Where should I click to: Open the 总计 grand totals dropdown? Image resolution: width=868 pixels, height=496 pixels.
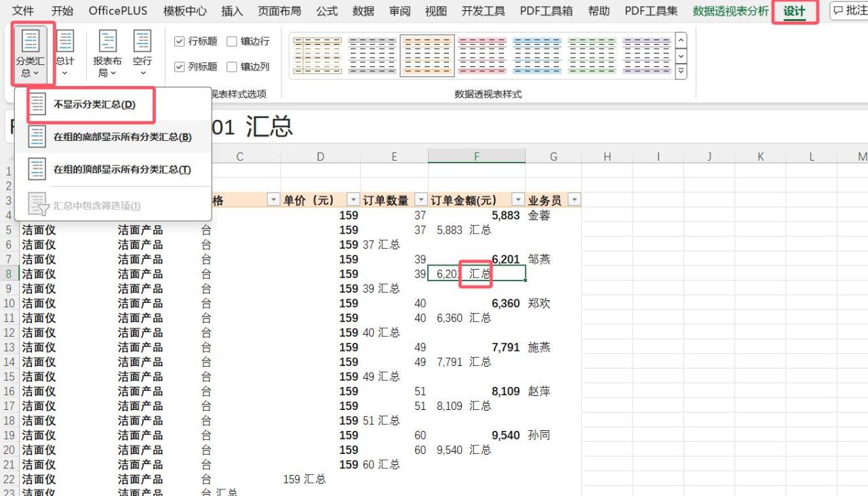point(65,54)
